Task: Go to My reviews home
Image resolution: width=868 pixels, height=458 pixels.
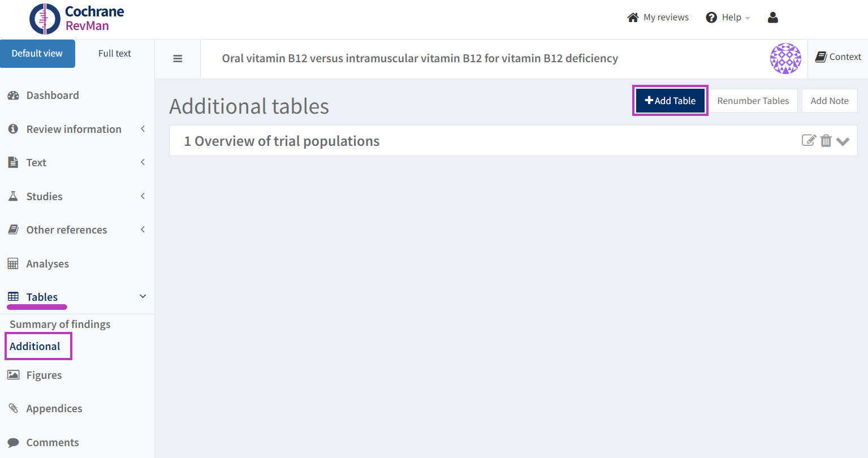Action: 658,18
